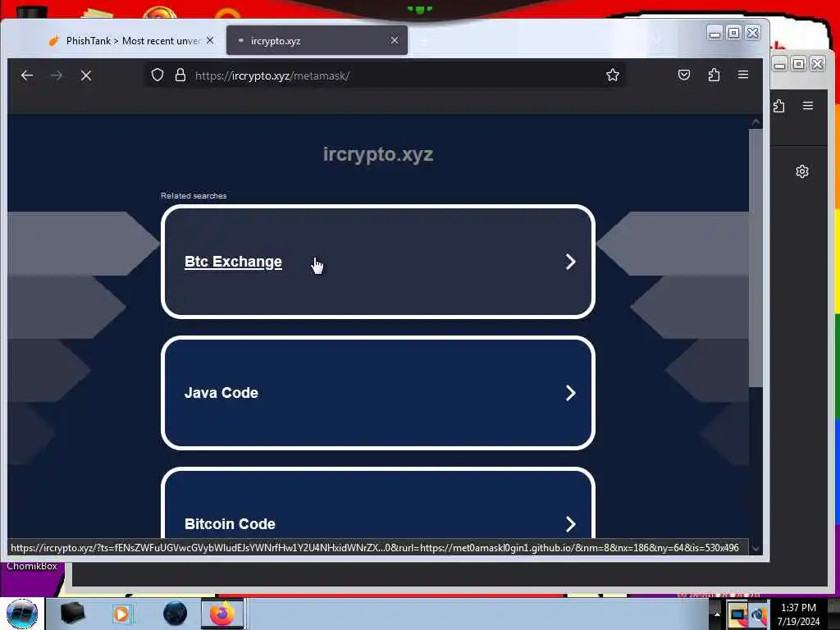
Task: View site security padlock details
Action: (x=180, y=75)
